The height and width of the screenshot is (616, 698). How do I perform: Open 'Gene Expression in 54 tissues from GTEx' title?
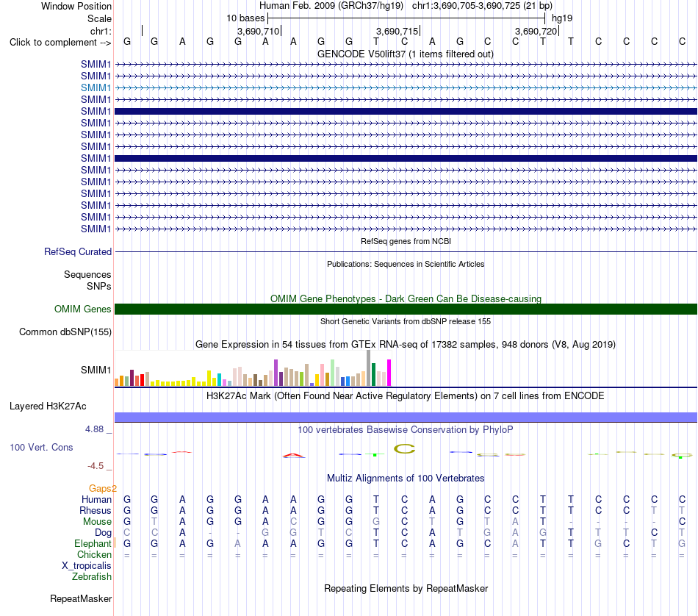pyautogui.click(x=406, y=344)
